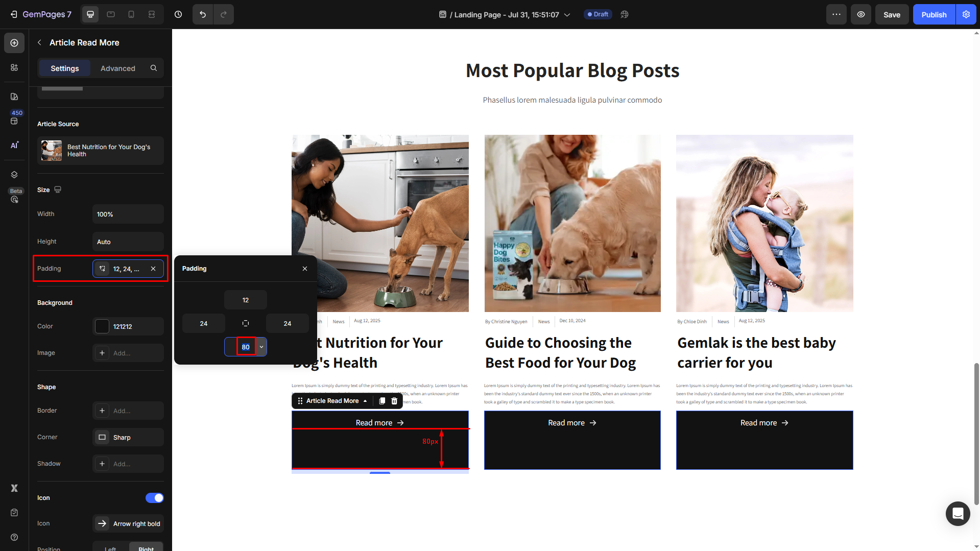
Task: Switch to tablet device view
Action: pos(111,14)
